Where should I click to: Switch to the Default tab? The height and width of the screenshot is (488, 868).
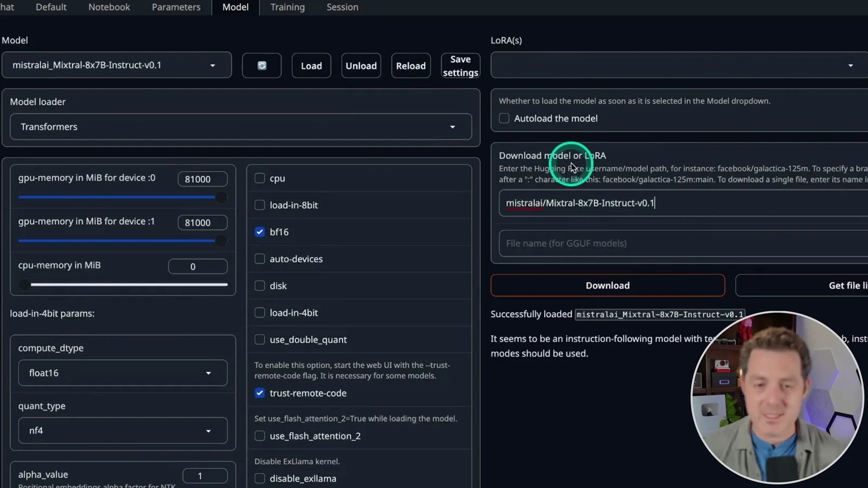pyautogui.click(x=51, y=7)
